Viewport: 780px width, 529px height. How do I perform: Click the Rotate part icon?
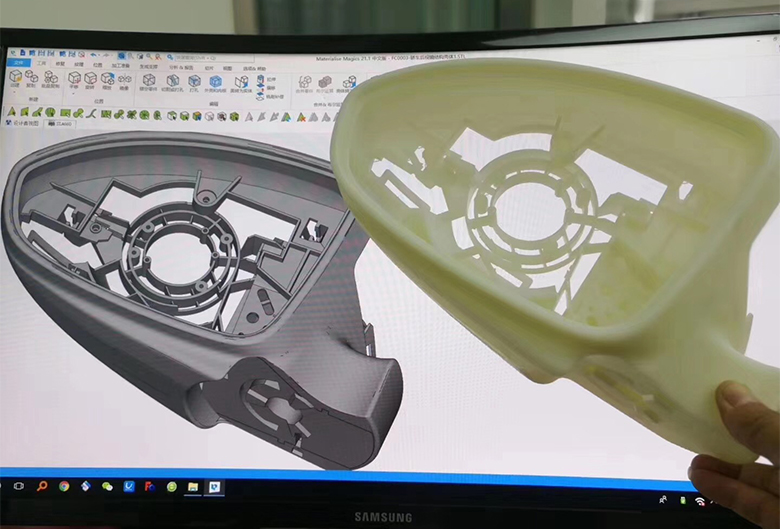pos(91,79)
